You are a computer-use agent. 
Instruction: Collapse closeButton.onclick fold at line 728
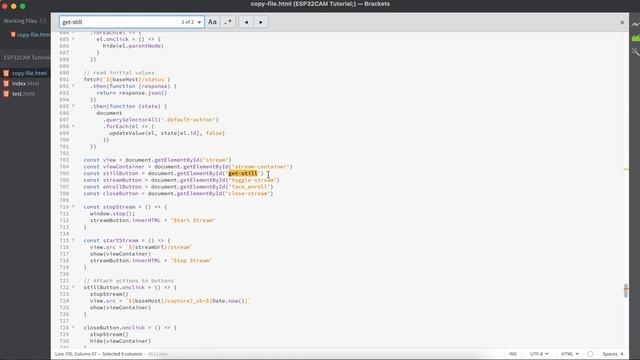pyautogui.click(x=73, y=328)
